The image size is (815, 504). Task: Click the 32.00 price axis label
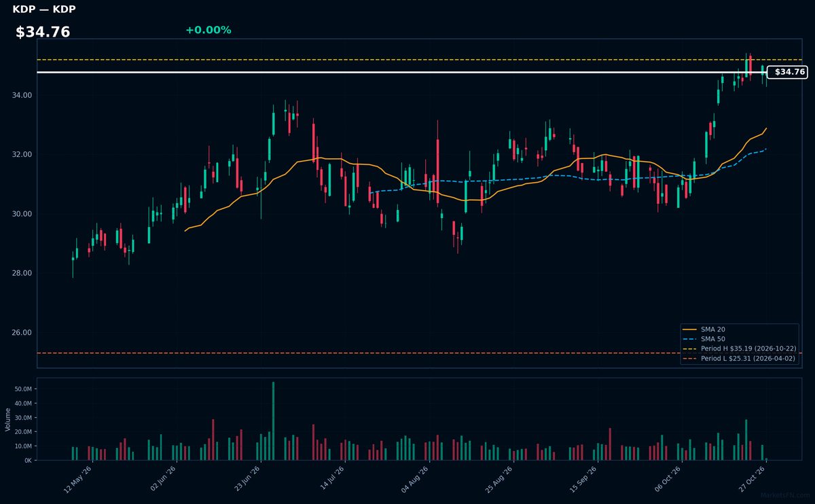pos(22,154)
